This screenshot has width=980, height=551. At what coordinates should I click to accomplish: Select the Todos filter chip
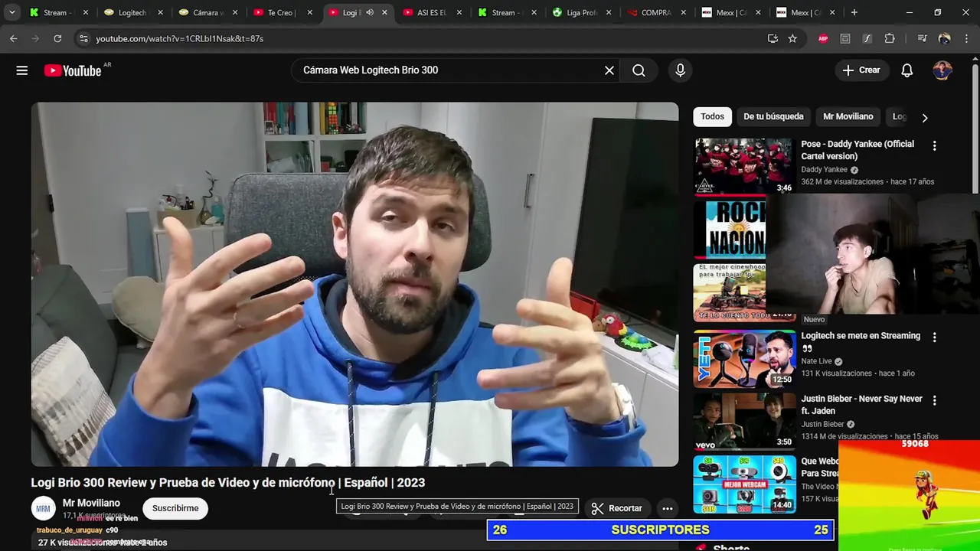point(712,116)
